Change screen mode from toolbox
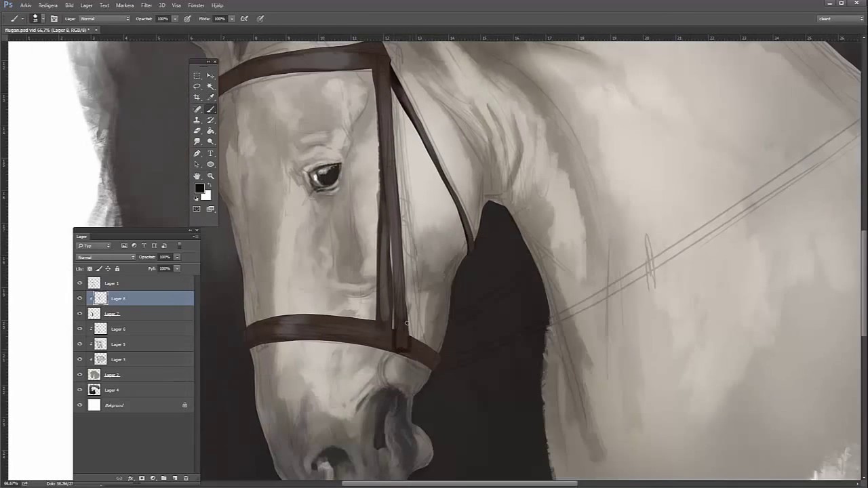868x488 pixels. coord(210,209)
